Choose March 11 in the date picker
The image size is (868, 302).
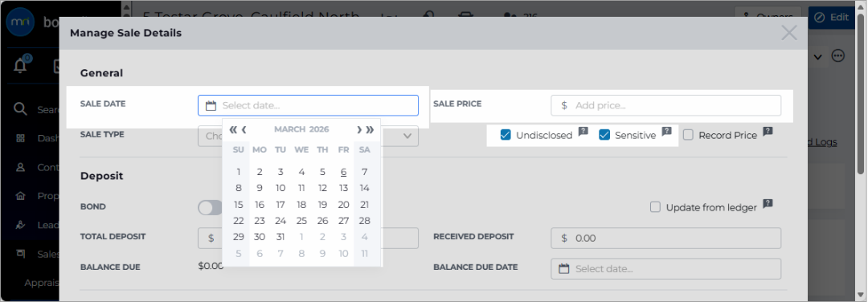pos(301,188)
